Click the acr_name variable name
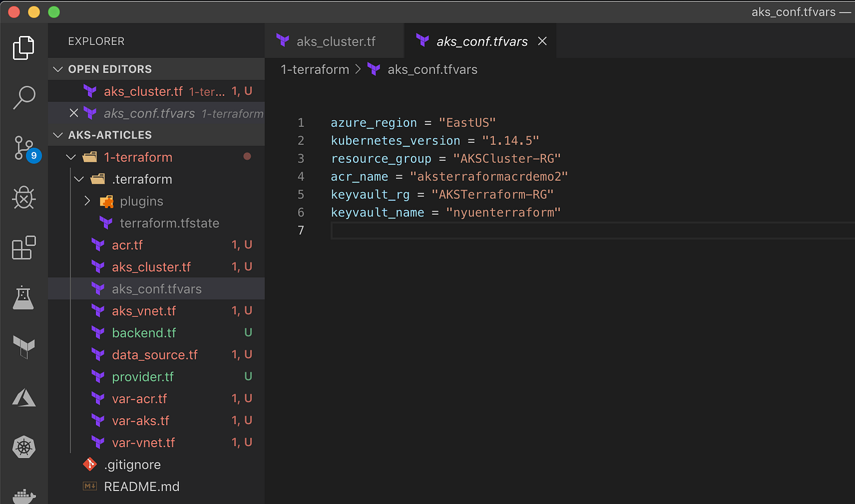 click(360, 176)
